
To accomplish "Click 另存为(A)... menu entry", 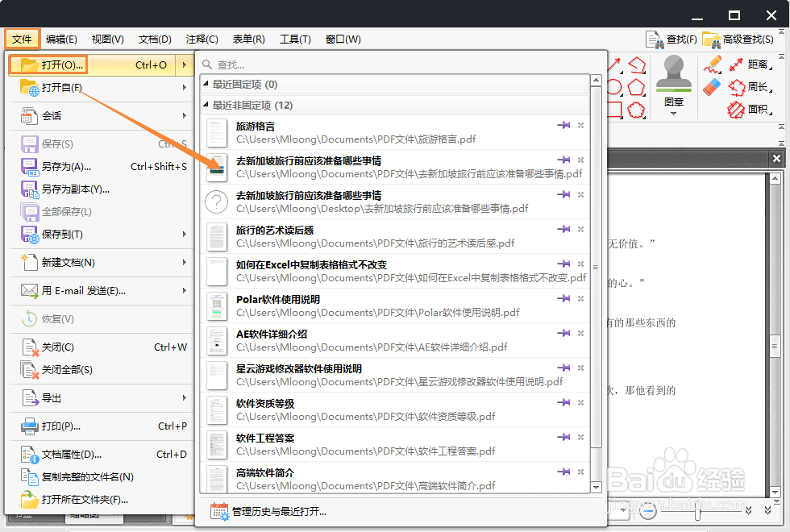I will 101,166.
